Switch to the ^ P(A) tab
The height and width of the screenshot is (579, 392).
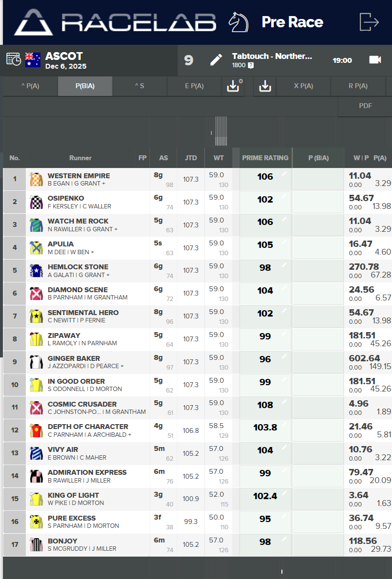pyautogui.click(x=30, y=86)
